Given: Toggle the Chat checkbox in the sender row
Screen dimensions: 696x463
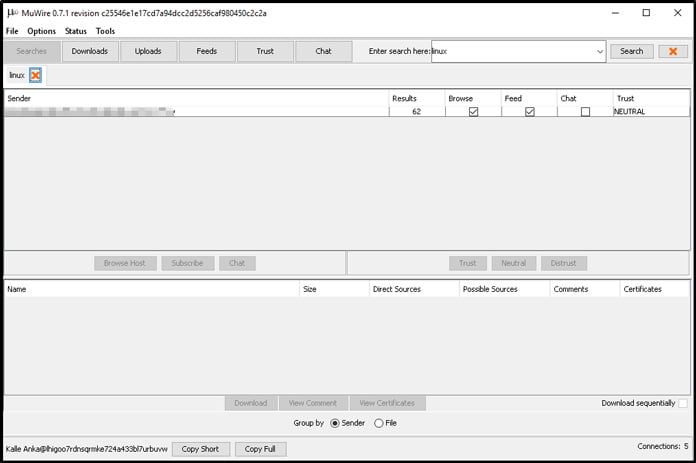Looking at the screenshot, I should [585, 111].
